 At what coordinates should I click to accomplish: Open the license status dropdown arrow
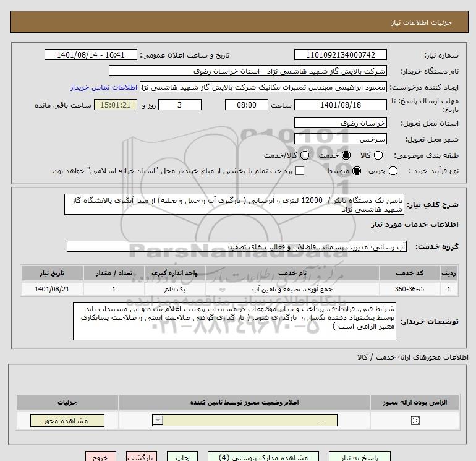(158, 421)
